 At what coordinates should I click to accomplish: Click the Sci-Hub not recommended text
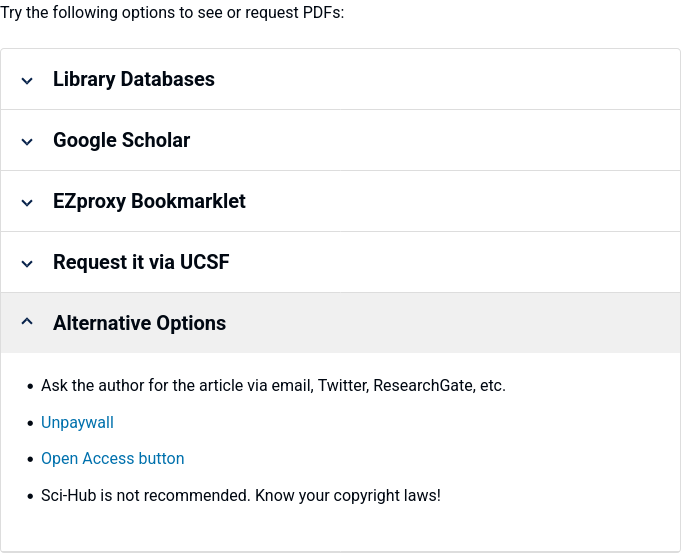241,495
